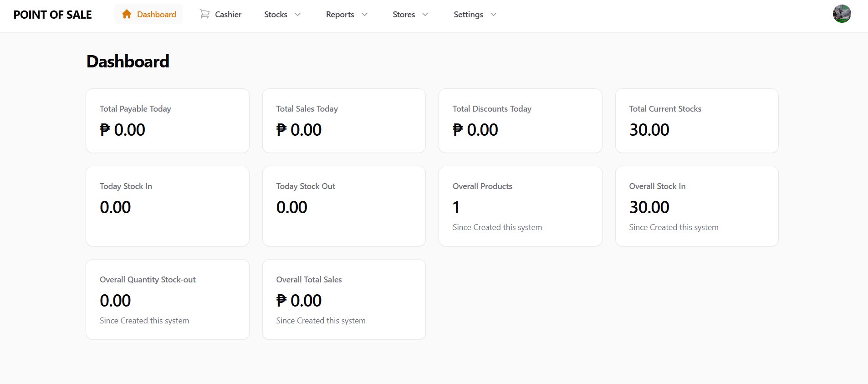This screenshot has height=384, width=868.
Task: Click the Total Sales Today peso amount
Action: (x=299, y=130)
